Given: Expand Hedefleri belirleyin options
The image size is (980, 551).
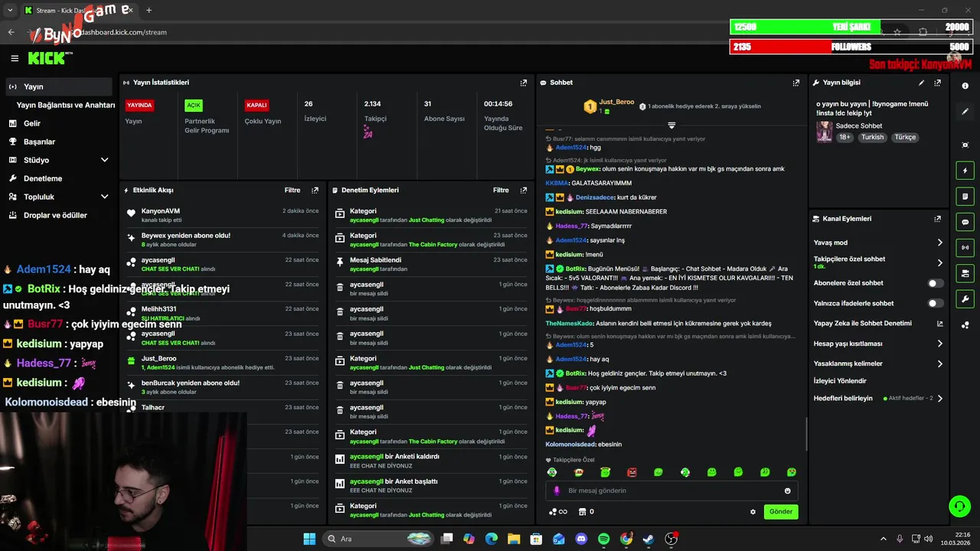Looking at the screenshot, I should coord(940,398).
